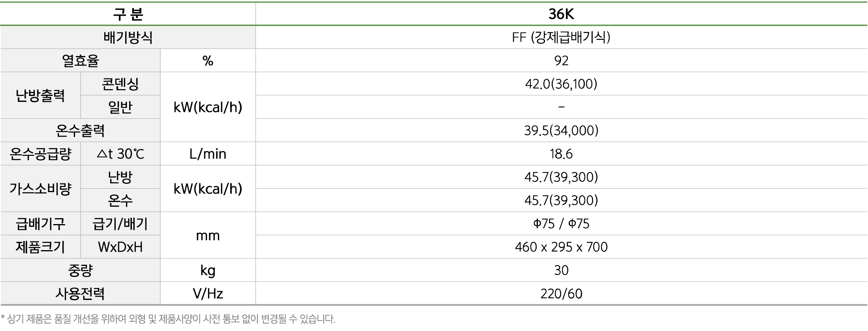This screenshot has height=331, width=868.
Task: Select the 36K model column header
Action: pos(561,14)
